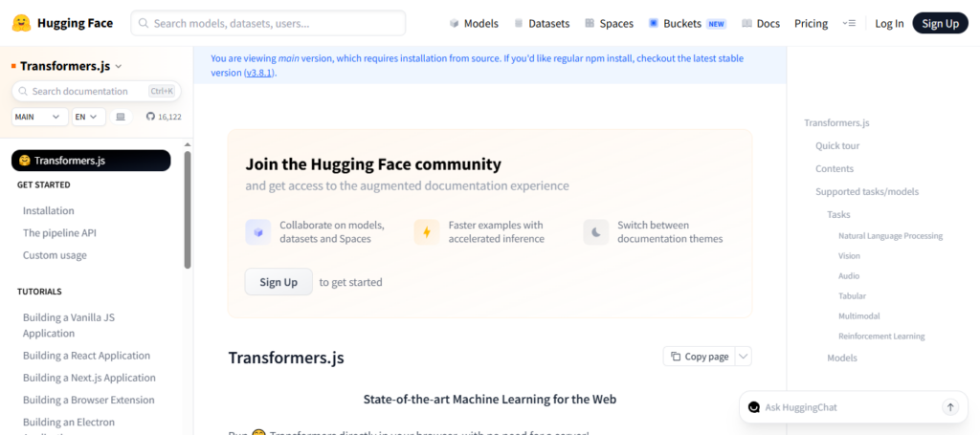The image size is (980, 435).
Task: Click the lightning bolt accelerated inference icon
Action: click(x=427, y=231)
